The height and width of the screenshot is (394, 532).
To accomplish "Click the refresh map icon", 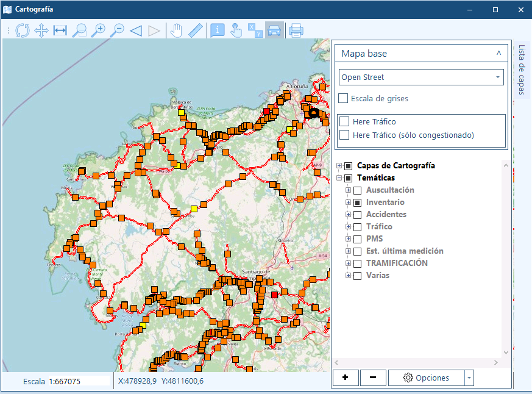I will (x=23, y=30).
